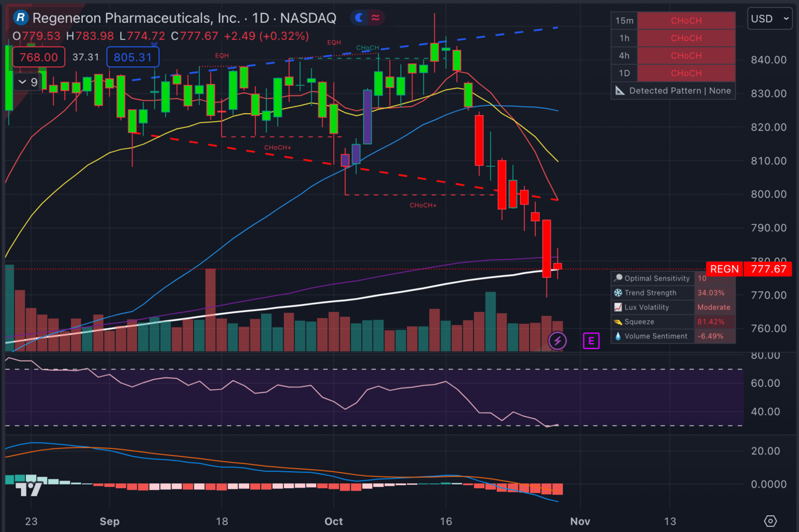Screen dimensions: 799x532
Task: Click the 'Detected Pattern | None' row
Action: point(673,90)
